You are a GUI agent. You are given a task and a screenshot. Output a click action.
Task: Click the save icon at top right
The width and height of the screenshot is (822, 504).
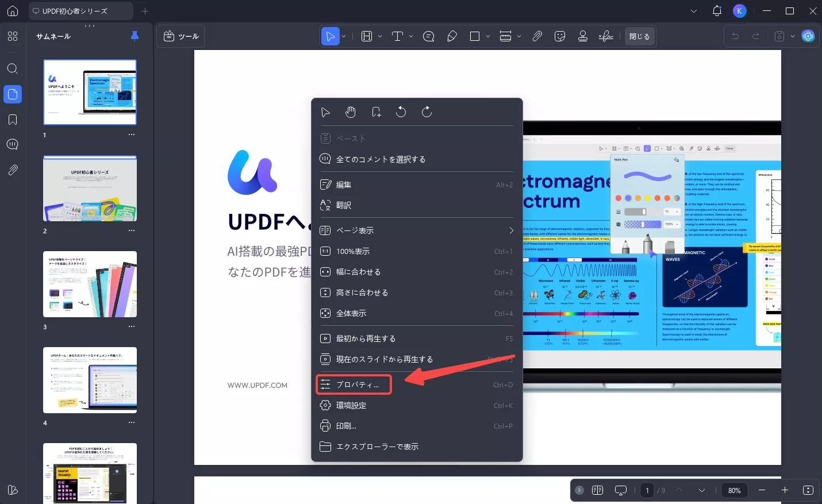(779, 36)
